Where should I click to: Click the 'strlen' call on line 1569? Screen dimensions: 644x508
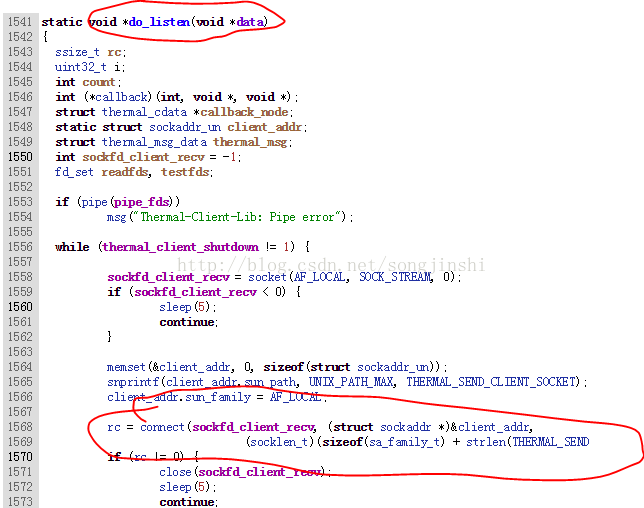[486, 442]
